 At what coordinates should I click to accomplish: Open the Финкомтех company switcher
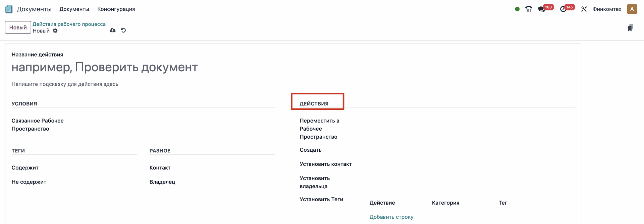(607, 9)
